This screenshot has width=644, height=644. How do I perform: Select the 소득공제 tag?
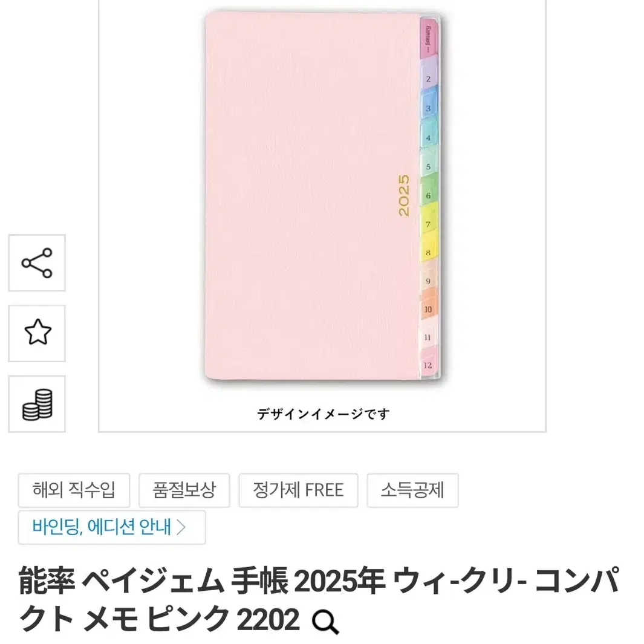412,490
